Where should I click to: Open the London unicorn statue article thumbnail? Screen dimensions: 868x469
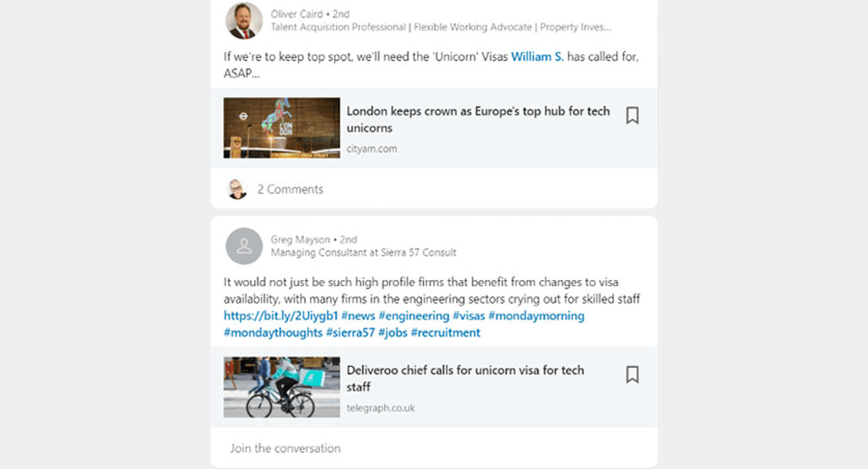(x=282, y=127)
